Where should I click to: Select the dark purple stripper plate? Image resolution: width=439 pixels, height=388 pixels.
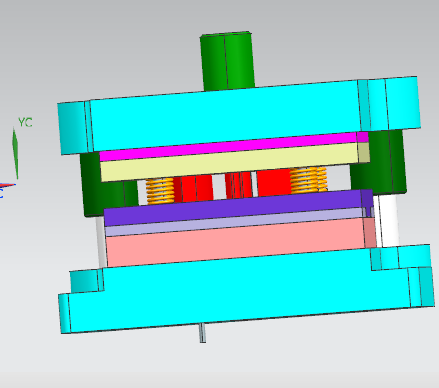point(238,207)
